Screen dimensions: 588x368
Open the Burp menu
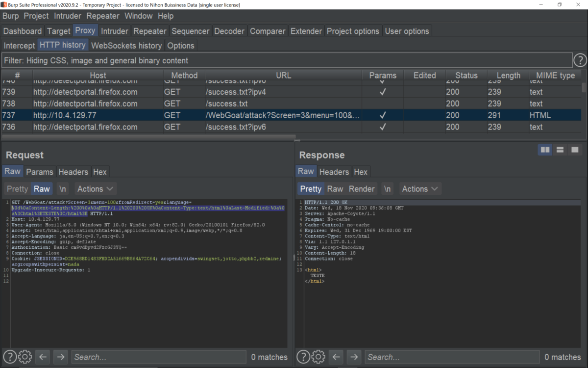pyautogui.click(x=10, y=16)
